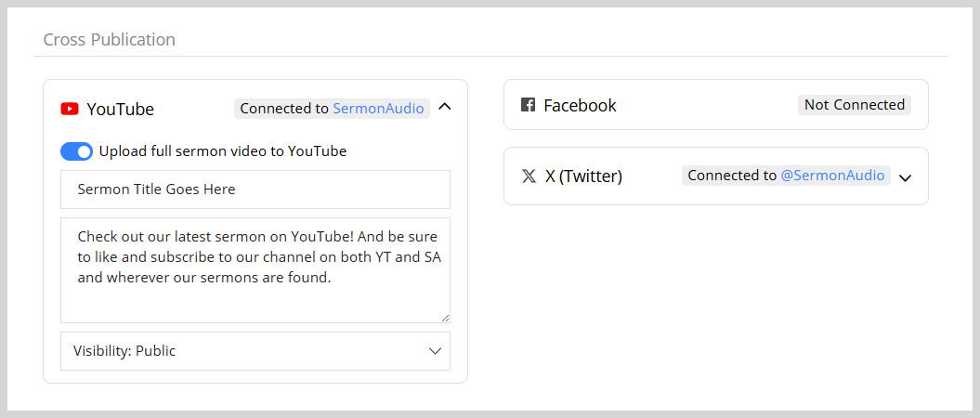
Task: Disable the upload full sermon video toggle
Action: pyautogui.click(x=76, y=151)
